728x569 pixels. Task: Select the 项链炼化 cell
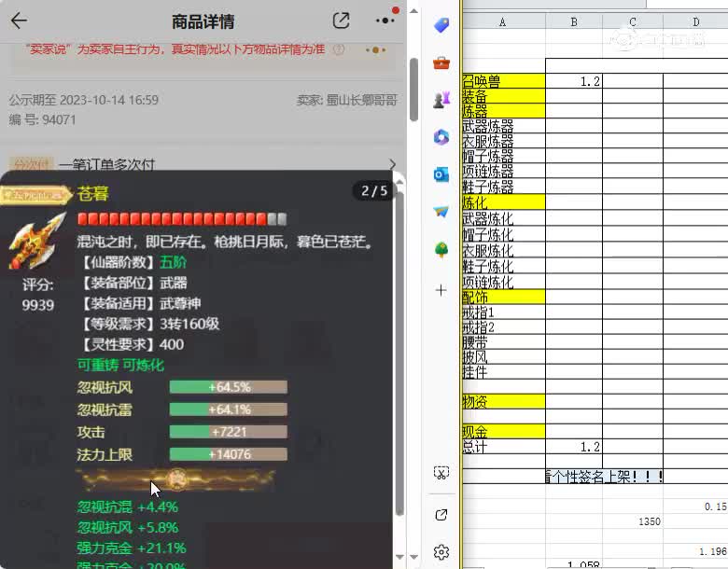(503, 282)
